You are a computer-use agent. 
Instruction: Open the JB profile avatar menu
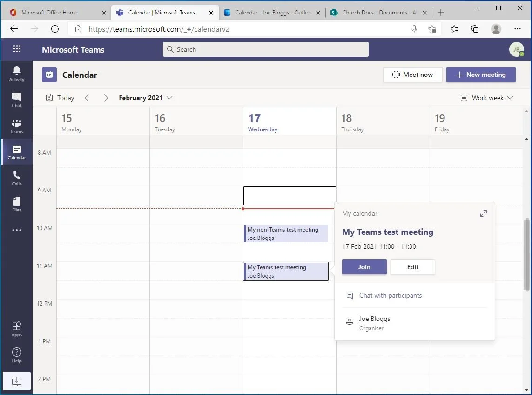pos(516,49)
